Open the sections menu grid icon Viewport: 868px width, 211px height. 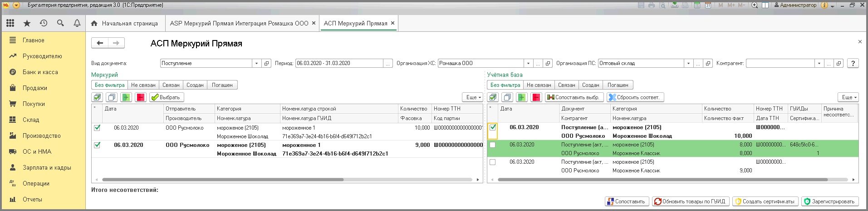point(10,23)
